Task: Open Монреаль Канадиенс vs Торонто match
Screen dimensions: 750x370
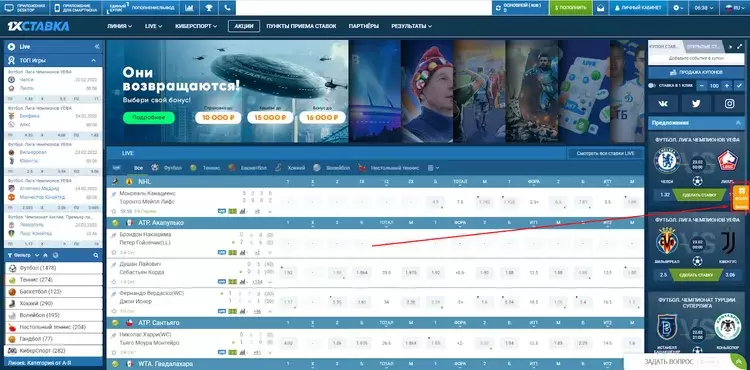Action: click(x=147, y=197)
